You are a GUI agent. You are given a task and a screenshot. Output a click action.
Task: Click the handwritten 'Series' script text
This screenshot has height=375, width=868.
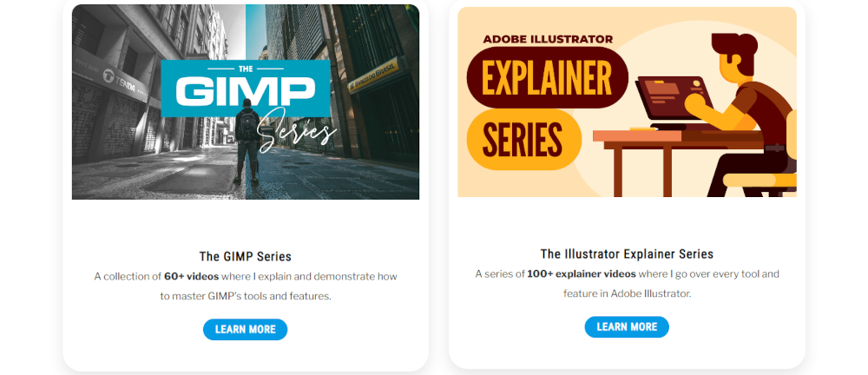[x=296, y=131]
